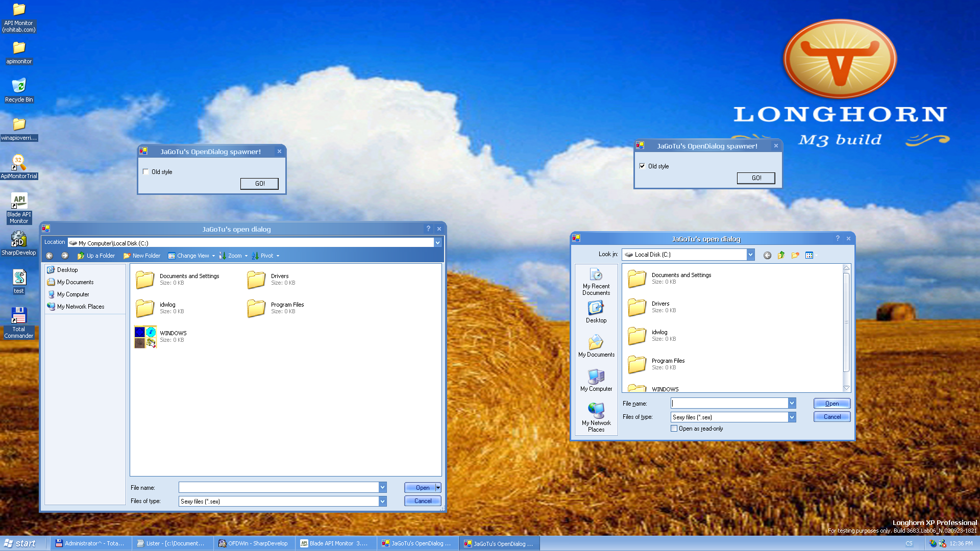The width and height of the screenshot is (980, 551).
Task: Expand the Files of type dropdown in the left dialog
Action: pos(382,501)
